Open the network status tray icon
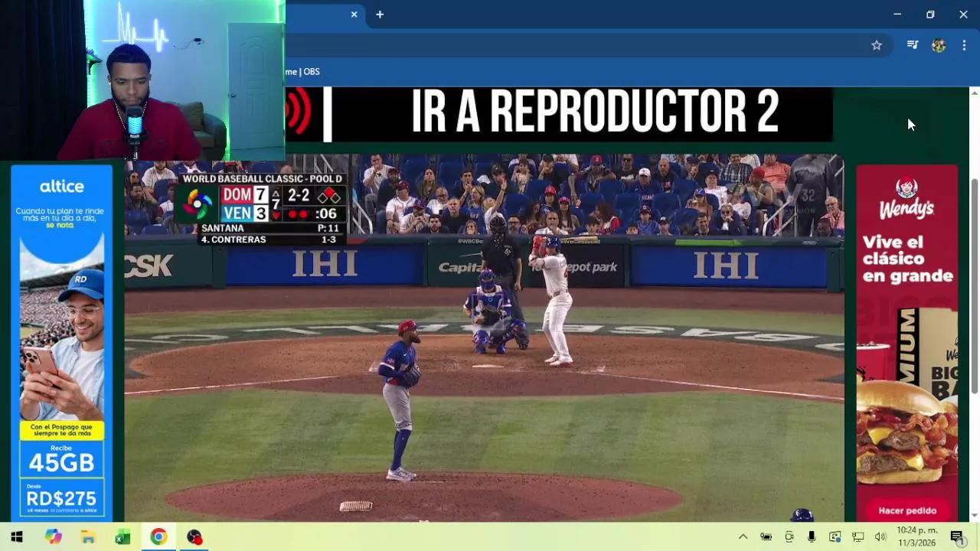This screenshot has width=980, height=551. 857,537
